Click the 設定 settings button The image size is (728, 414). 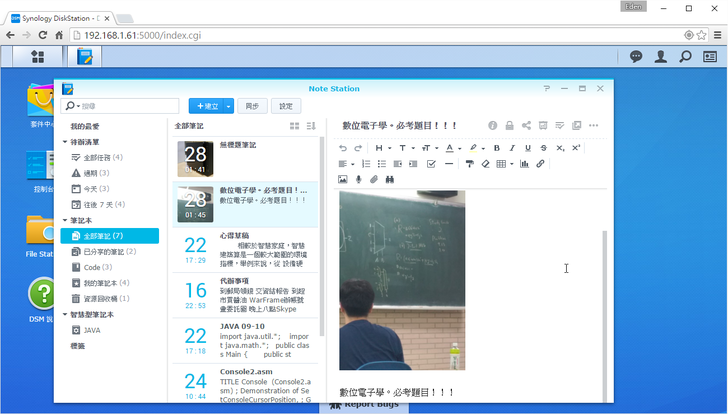coord(286,106)
